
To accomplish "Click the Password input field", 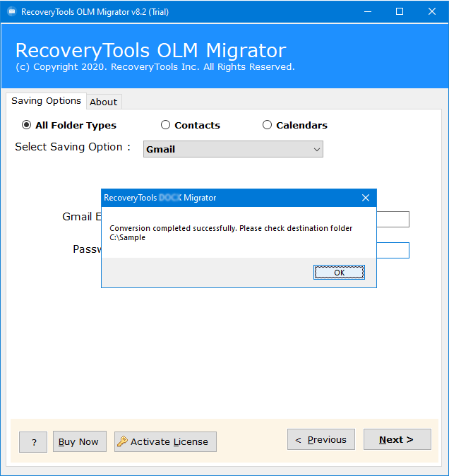I will [393, 251].
